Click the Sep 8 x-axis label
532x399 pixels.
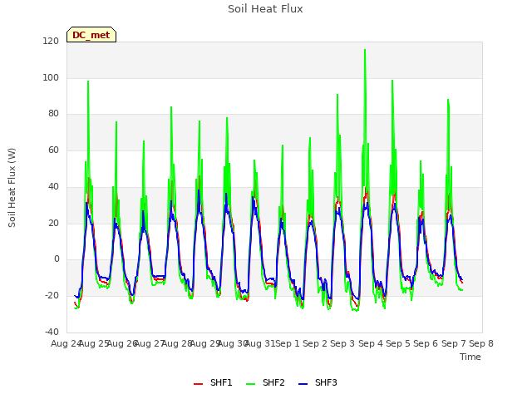point(481,343)
